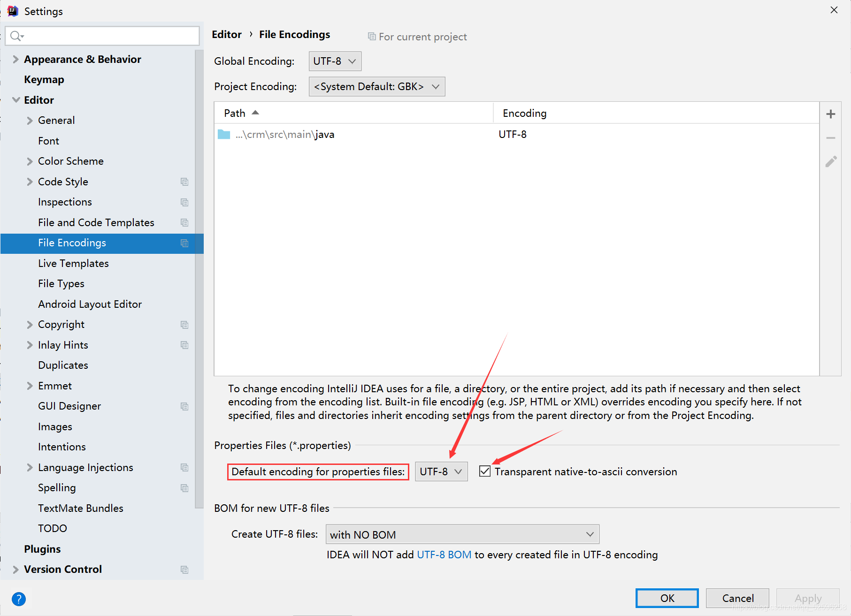Click project-level icon beside Copyright
This screenshot has height=616, width=851.
click(184, 325)
